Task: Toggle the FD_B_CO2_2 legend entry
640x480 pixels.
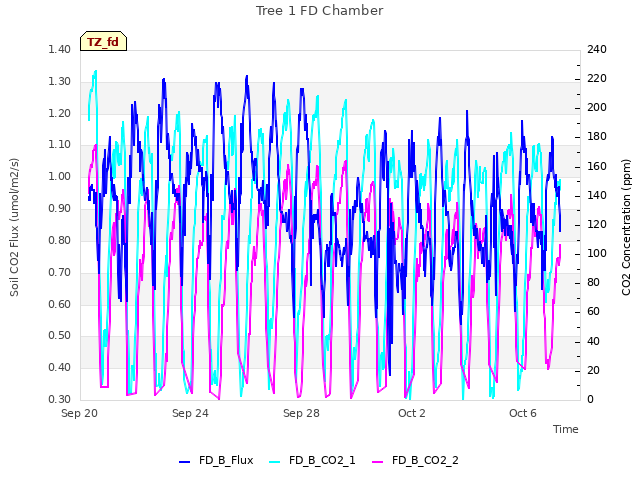Action: pyautogui.click(x=415, y=461)
